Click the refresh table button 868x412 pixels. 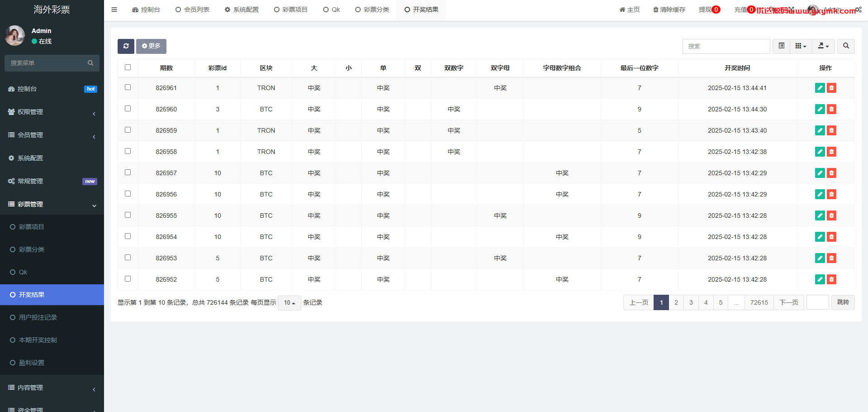tap(126, 46)
